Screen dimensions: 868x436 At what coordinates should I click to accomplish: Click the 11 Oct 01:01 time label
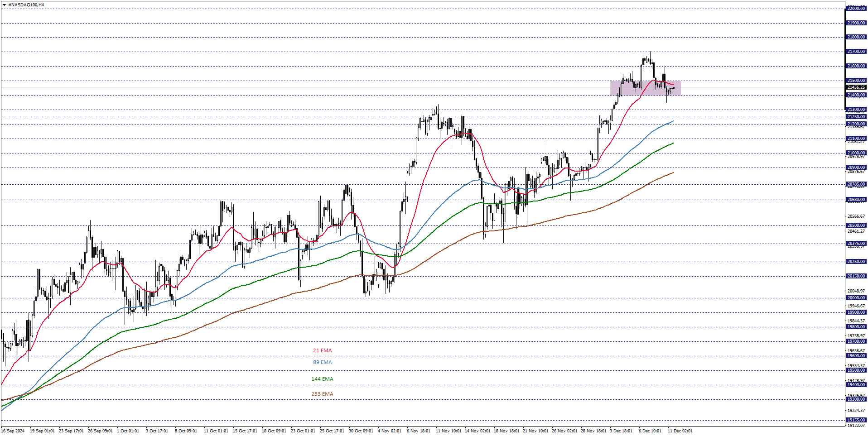216,431
